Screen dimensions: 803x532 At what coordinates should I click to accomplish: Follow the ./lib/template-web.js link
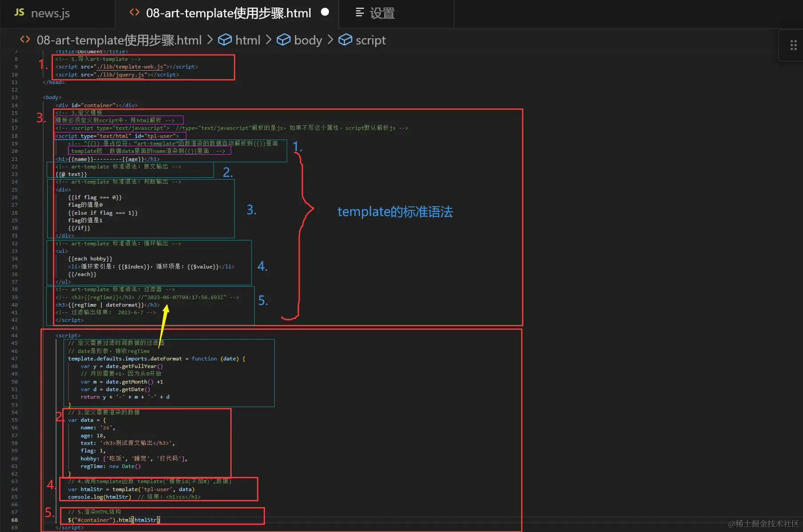pos(130,67)
